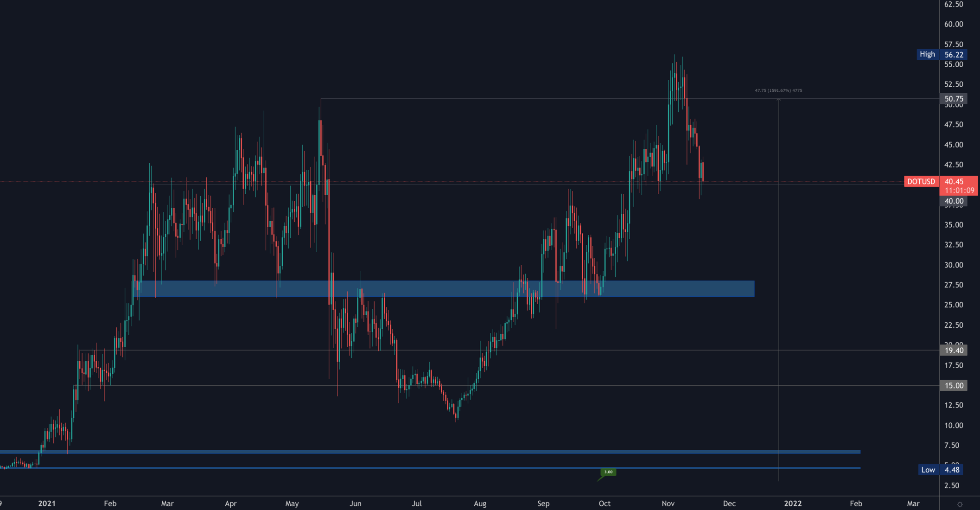Click the 60.00 level on price scale
Image resolution: width=980 pixels, height=510 pixels.
pos(954,24)
